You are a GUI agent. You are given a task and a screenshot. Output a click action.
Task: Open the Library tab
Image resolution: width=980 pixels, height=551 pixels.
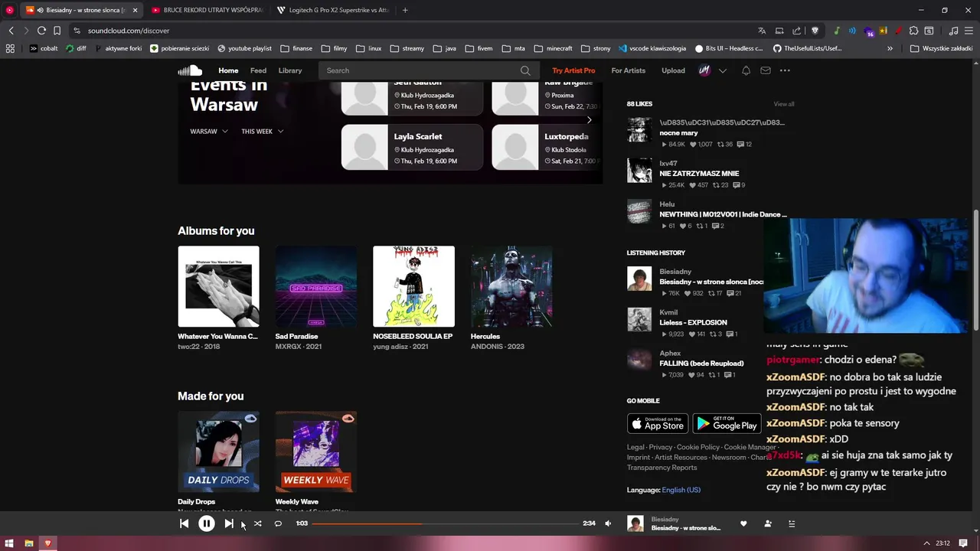290,70
